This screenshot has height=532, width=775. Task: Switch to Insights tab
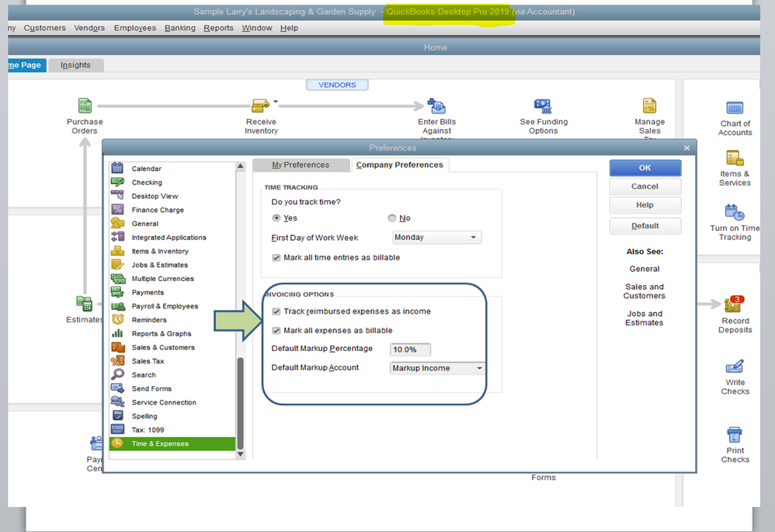tap(75, 65)
